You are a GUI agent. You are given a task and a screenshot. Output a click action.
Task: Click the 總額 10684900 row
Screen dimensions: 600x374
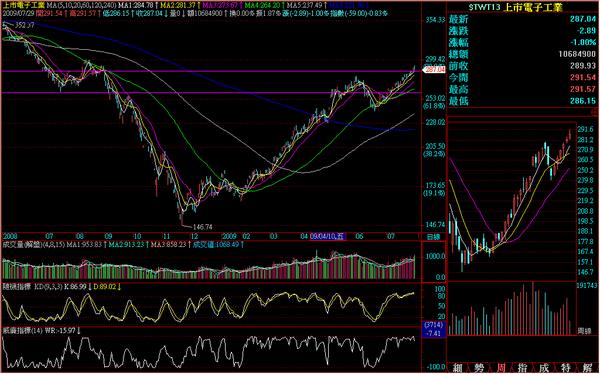523,54
